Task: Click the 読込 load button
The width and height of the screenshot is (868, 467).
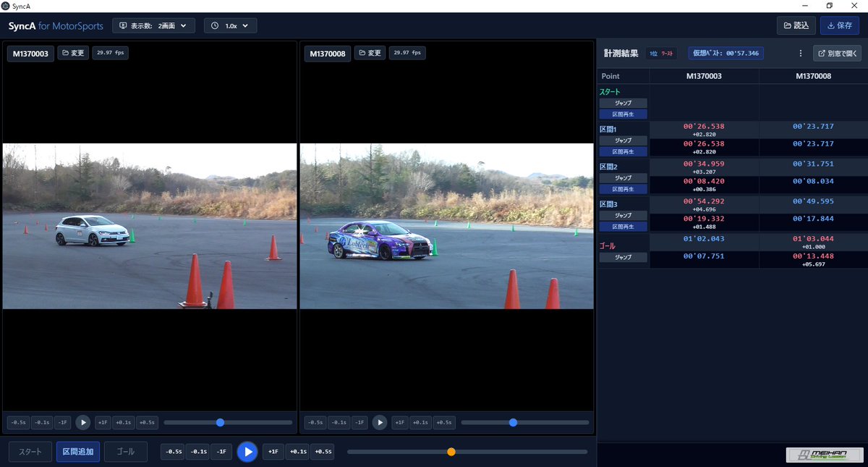Action: (x=796, y=25)
